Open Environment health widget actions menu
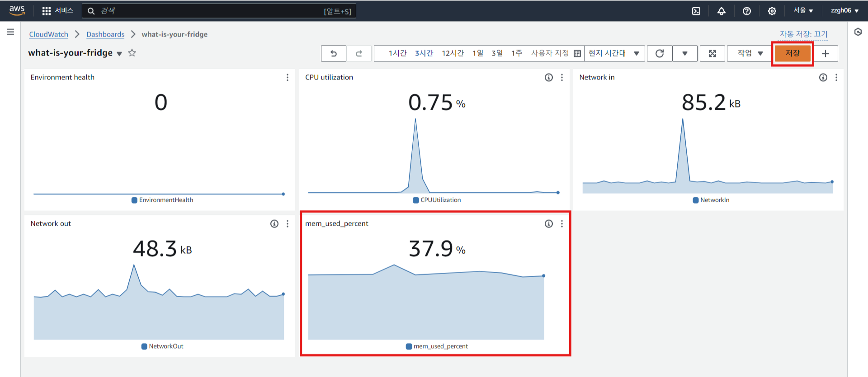 (288, 78)
